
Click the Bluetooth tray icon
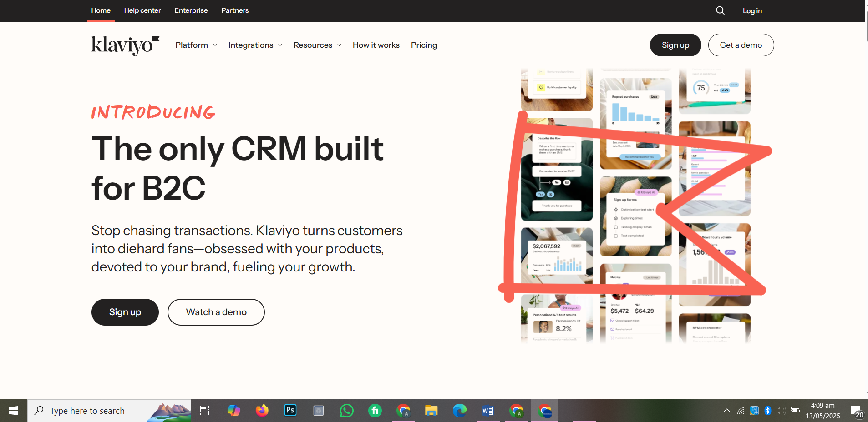point(767,411)
